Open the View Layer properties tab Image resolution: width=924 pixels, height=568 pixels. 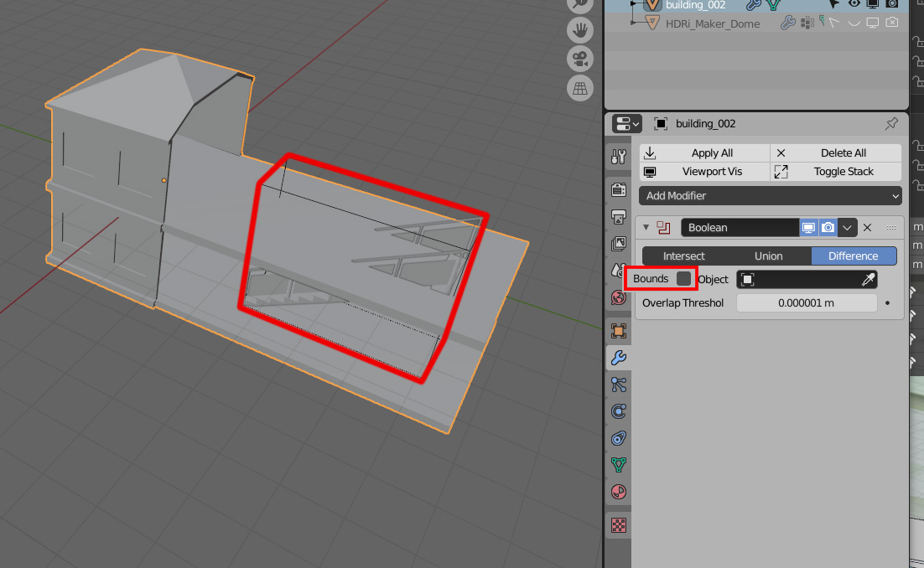pos(618,243)
